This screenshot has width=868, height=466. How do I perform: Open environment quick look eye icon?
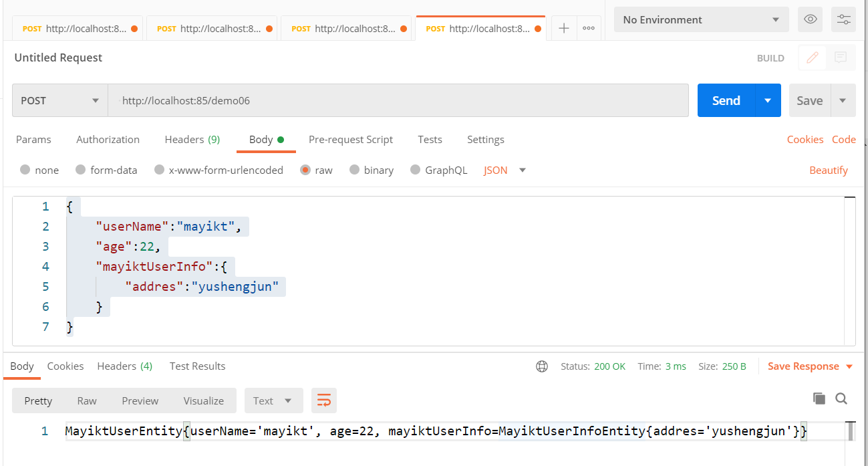[x=811, y=19]
